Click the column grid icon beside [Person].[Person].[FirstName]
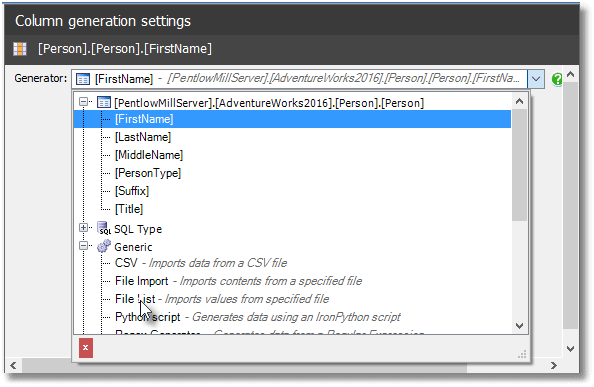The height and width of the screenshot is (387, 594). (x=20, y=49)
